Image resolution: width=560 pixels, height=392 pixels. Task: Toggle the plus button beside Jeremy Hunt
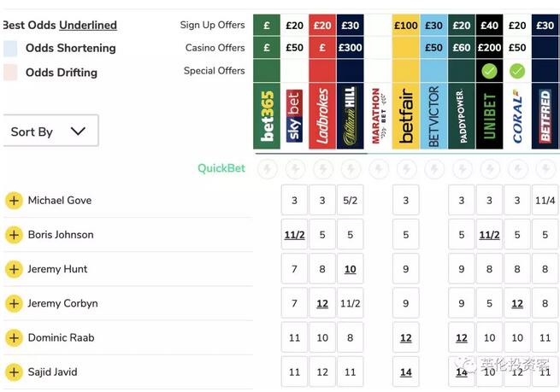(14, 269)
